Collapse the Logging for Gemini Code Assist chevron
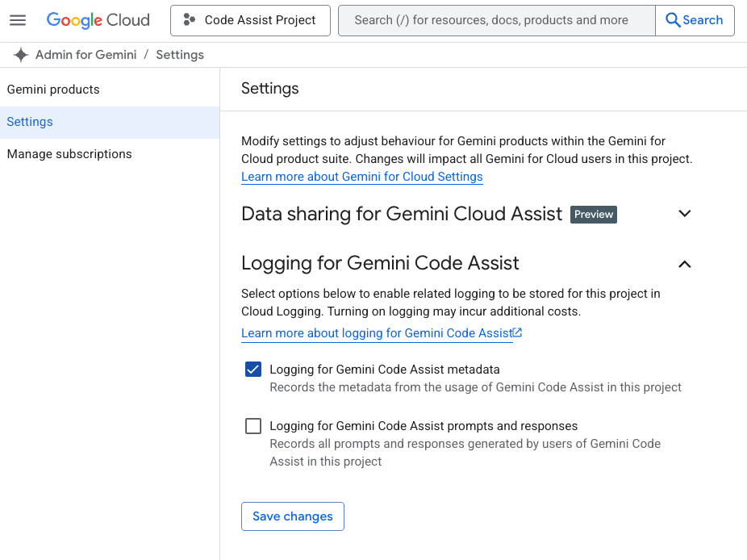 tap(685, 264)
